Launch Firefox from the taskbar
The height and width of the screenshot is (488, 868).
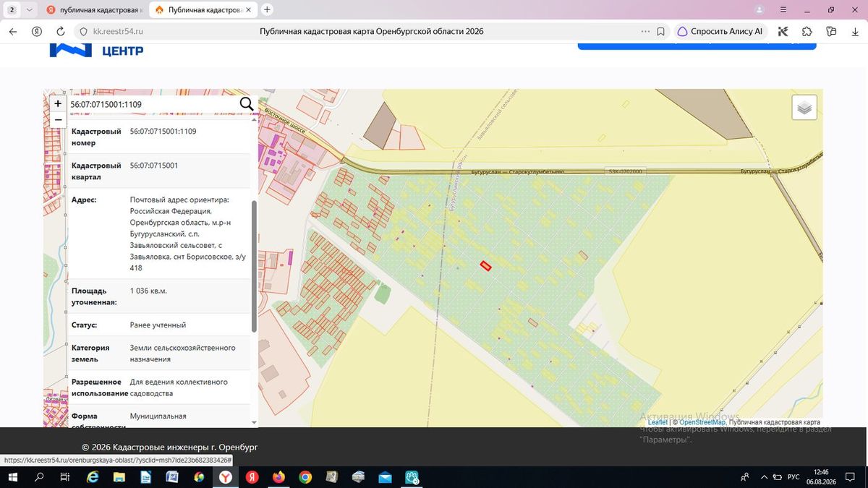tap(279, 477)
